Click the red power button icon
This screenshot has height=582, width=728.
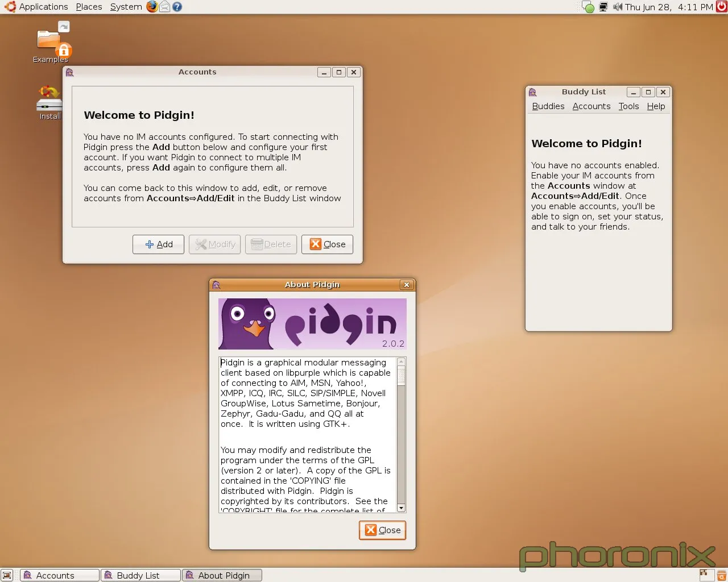click(721, 7)
